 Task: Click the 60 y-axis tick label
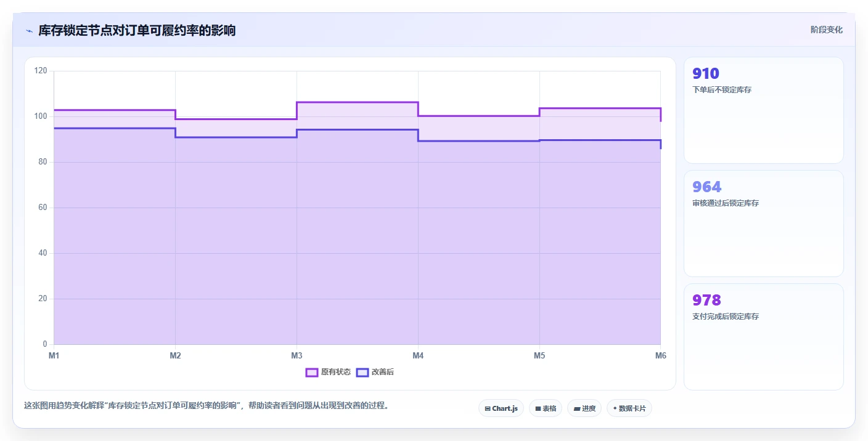pyautogui.click(x=43, y=208)
